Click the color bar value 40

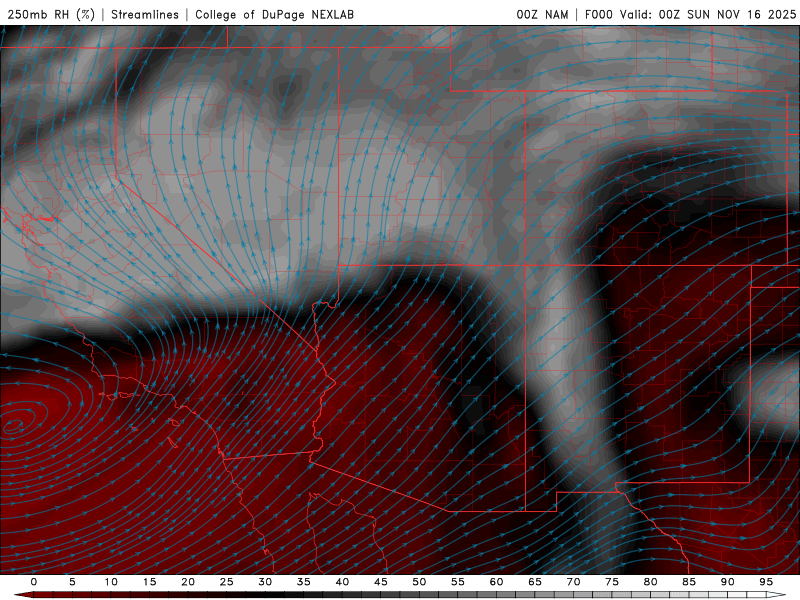(342, 582)
